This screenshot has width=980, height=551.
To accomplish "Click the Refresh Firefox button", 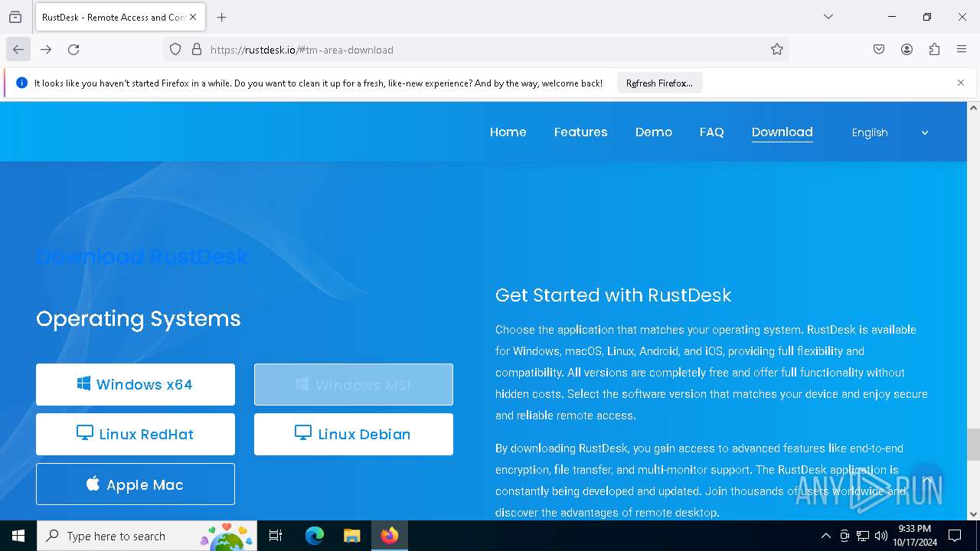I will 659,83.
